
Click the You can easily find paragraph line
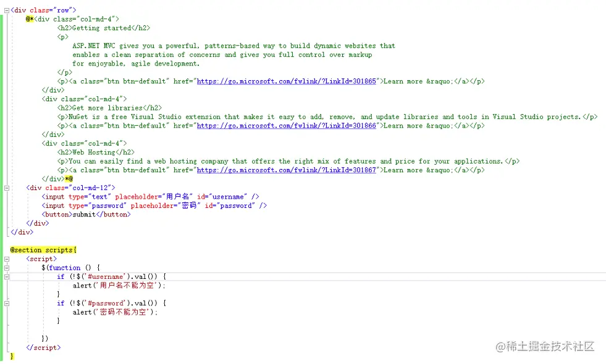(x=288, y=162)
